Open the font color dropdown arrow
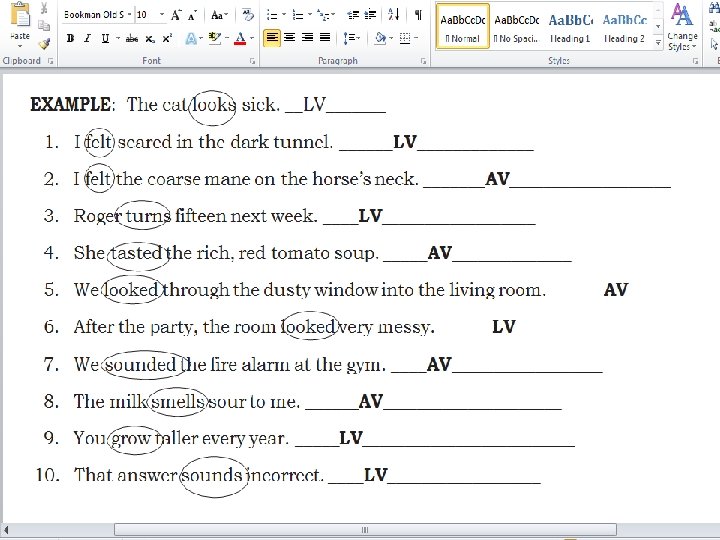The width and height of the screenshot is (720, 540). click(x=252, y=39)
